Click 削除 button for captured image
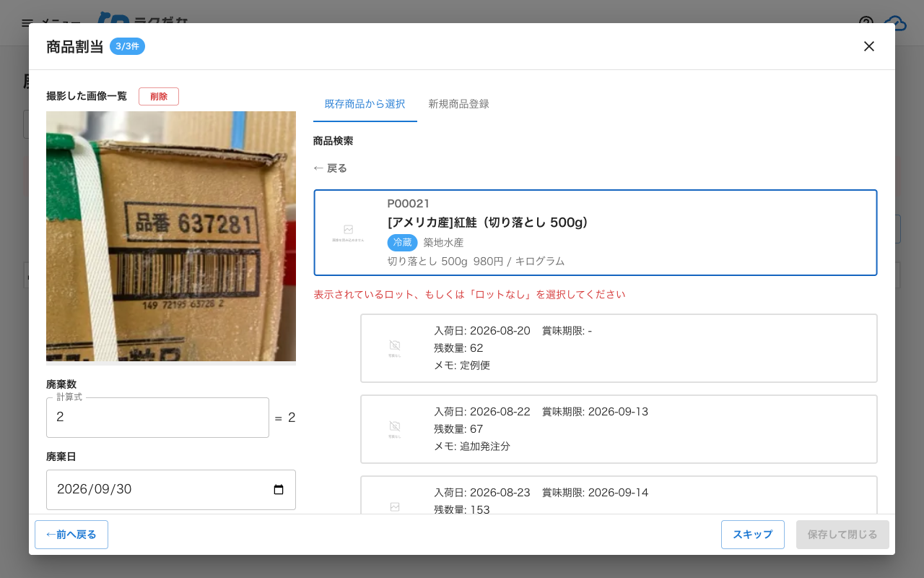924x578 pixels. (159, 96)
